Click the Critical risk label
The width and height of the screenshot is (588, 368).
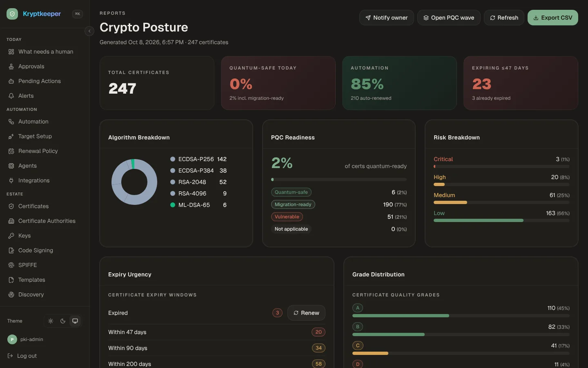coord(443,159)
